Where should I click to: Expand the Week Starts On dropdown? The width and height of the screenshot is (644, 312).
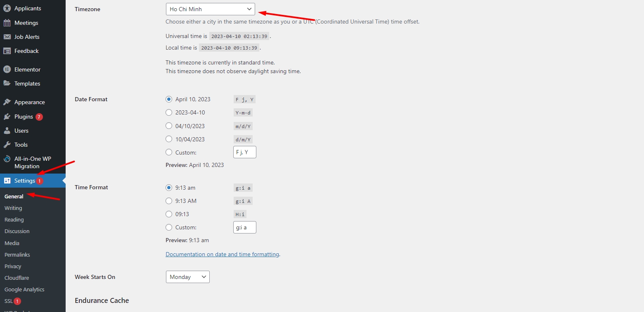[187, 277]
